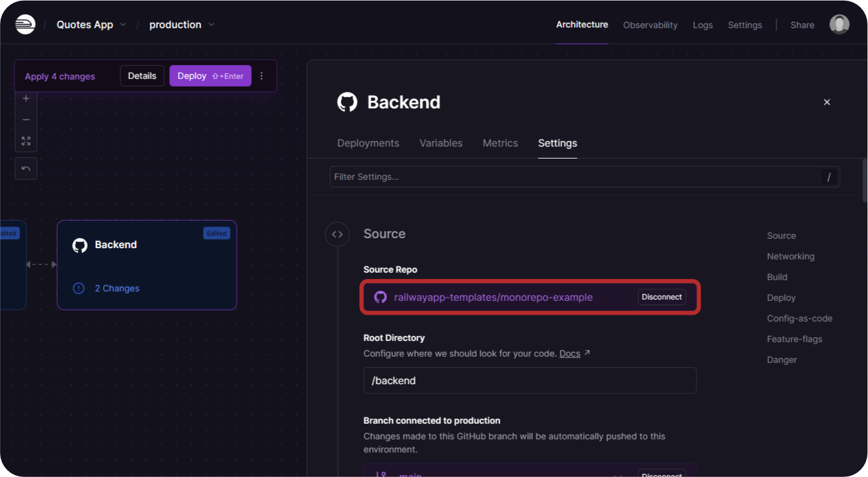The width and height of the screenshot is (868, 477).
Task: Switch to the Variables tab
Action: pos(441,143)
